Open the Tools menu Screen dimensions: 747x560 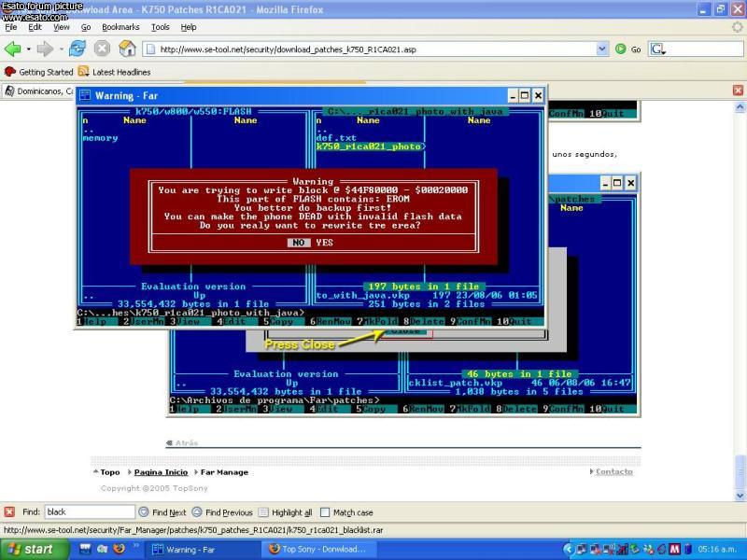click(160, 27)
